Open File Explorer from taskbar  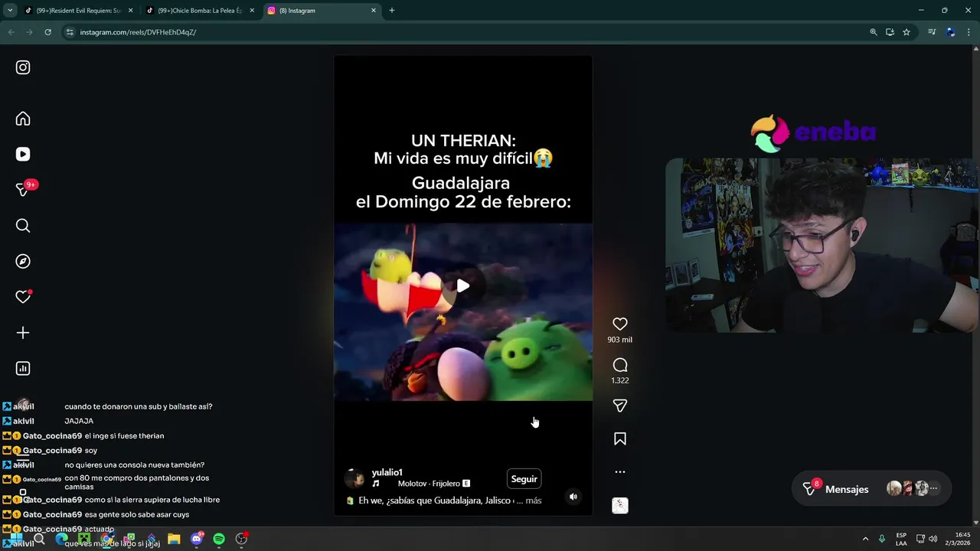[174, 539]
